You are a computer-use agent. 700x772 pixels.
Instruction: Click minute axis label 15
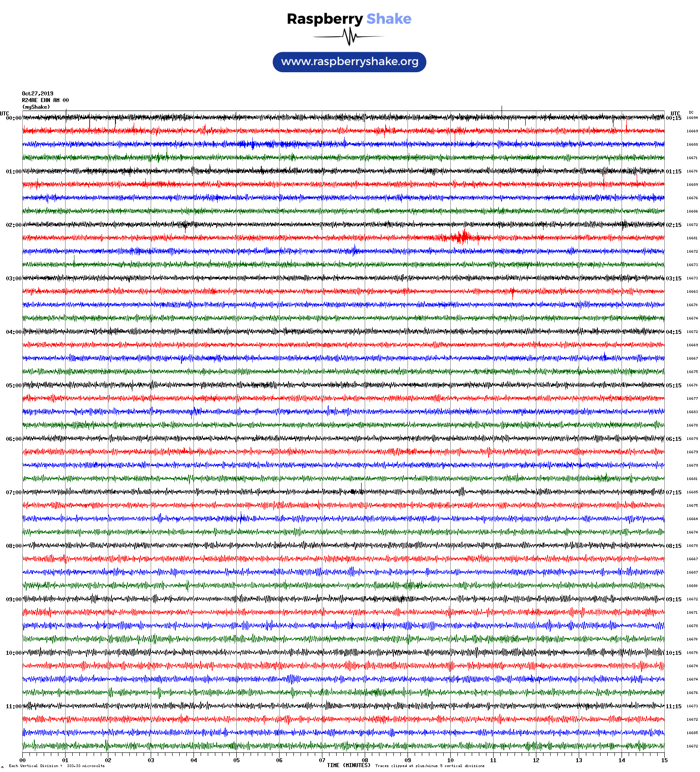[664, 760]
